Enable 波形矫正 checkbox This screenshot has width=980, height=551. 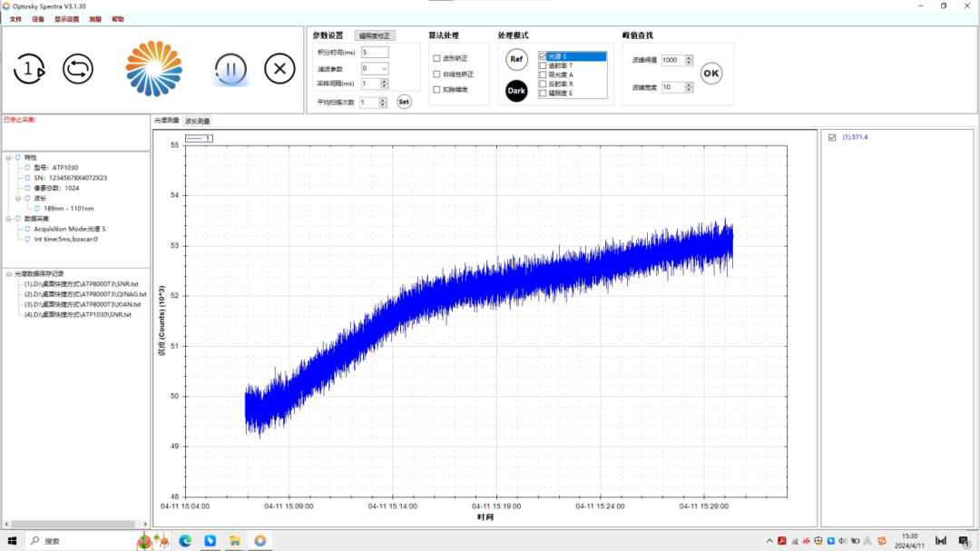[x=436, y=58]
